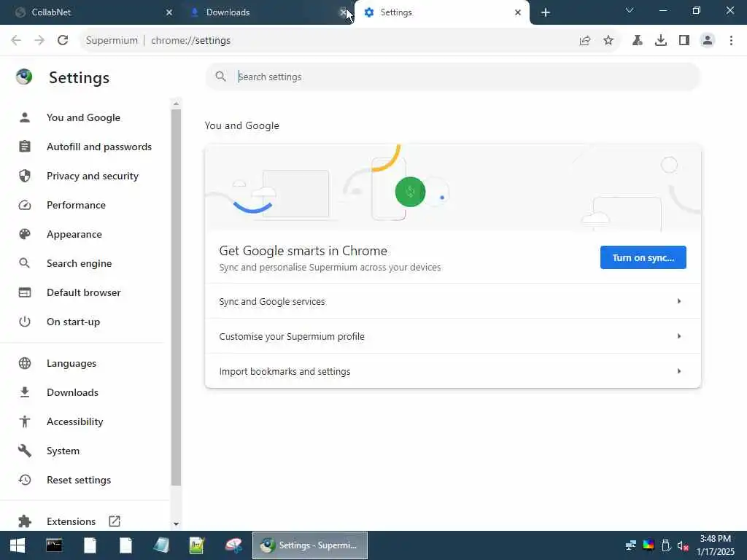Select the System wrench icon
Image resolution: width=747 pixels, height=560 pixels.
click(x=25, y=451)
